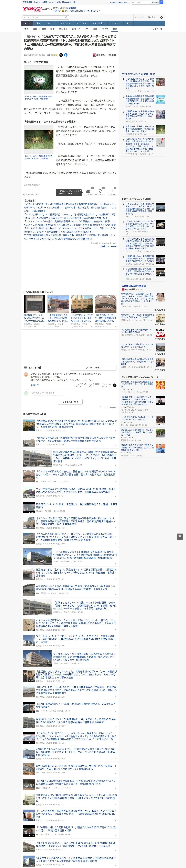Open video ranking item 1 thumbnail

160,207
